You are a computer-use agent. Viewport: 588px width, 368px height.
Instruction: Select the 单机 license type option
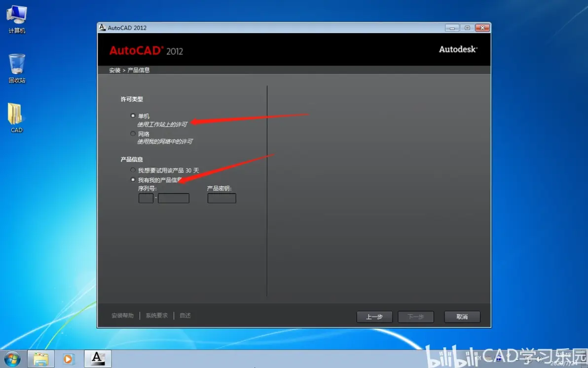[133, 116]
